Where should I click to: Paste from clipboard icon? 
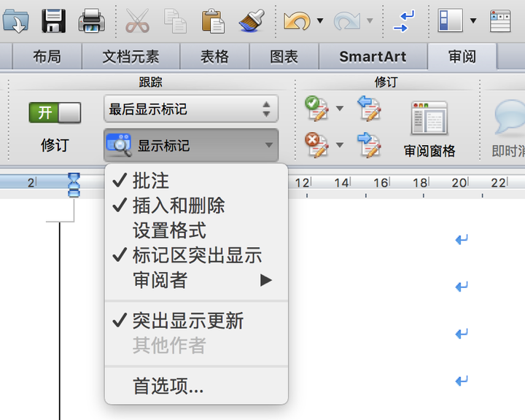pyautogui.click(x=213, y=20)
